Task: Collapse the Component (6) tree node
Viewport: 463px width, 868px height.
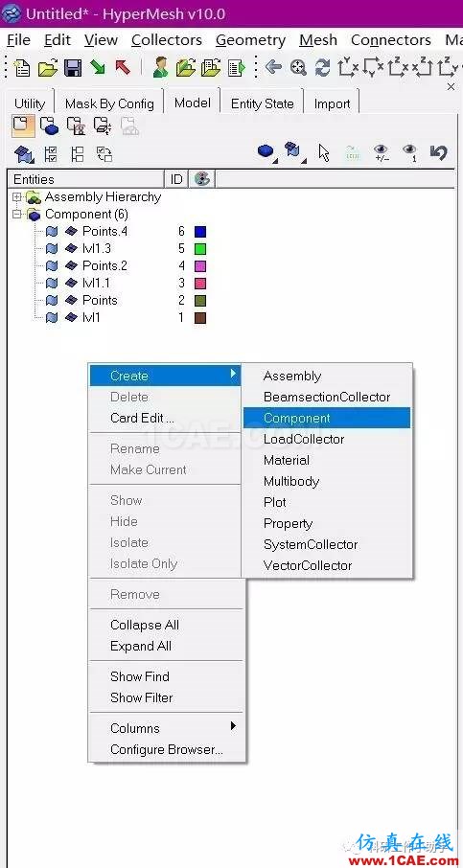Action: point(16,215)
